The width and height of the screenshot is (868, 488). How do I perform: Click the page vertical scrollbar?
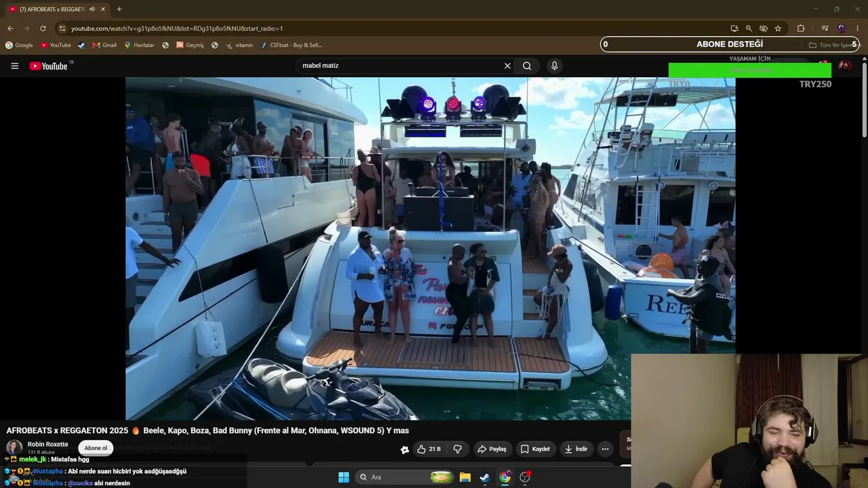(x=865, y=98)
